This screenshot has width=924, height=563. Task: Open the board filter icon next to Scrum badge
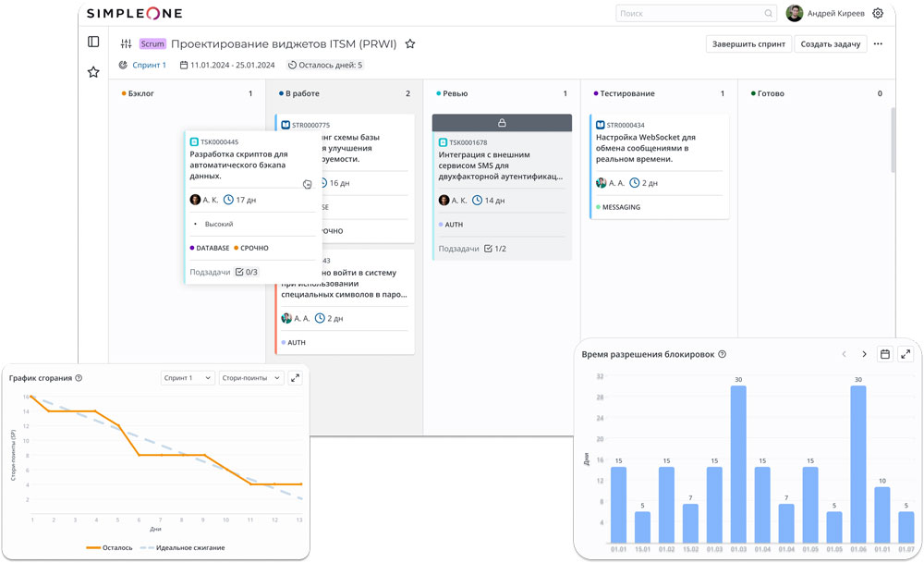[126, 43]
